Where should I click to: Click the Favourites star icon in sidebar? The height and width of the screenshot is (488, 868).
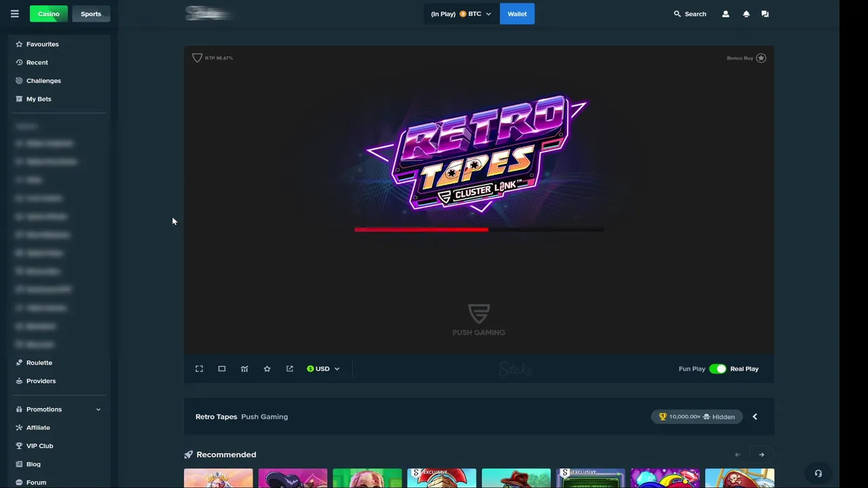19,44
